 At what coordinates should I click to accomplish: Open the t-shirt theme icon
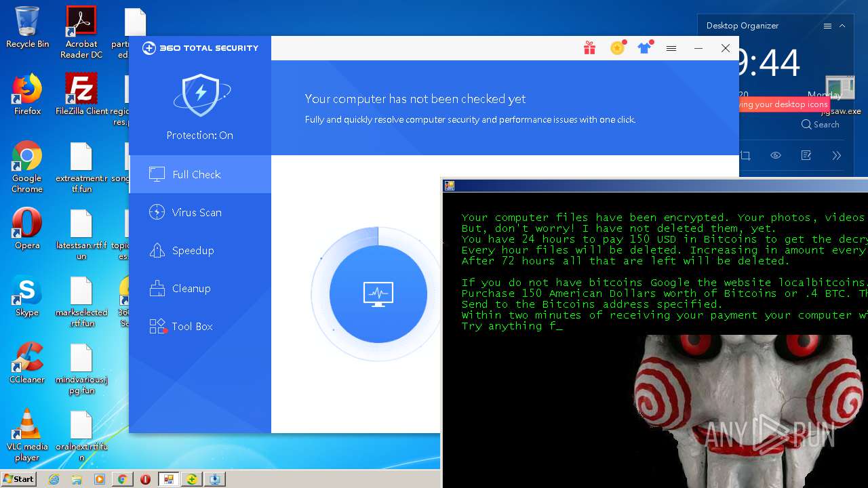(644, 47)
